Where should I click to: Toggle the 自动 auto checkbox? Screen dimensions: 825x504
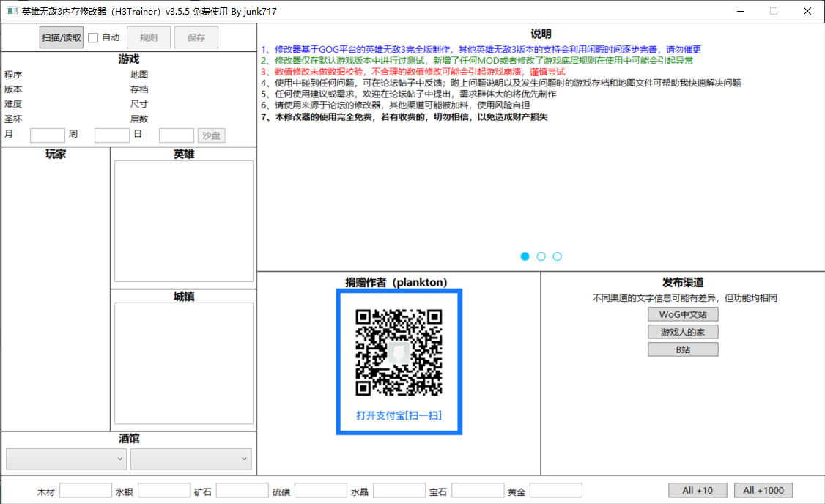[x=93, y=38]
